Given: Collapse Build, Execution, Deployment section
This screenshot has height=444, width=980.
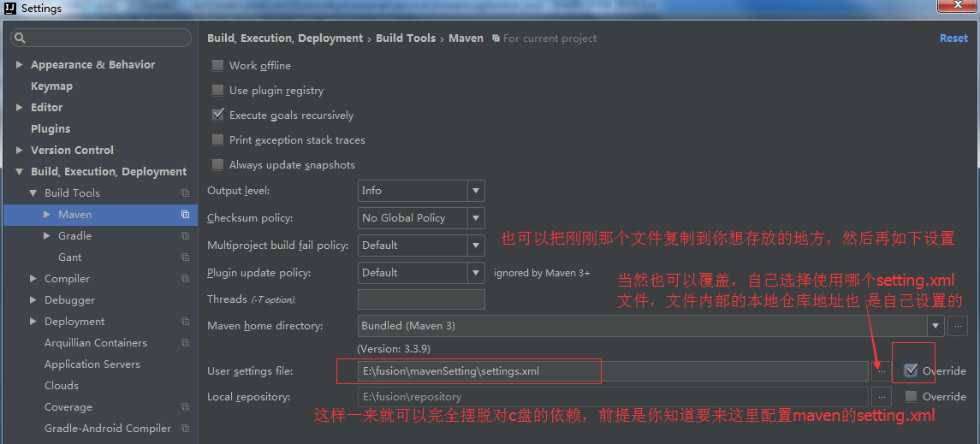Looking at the screenshot, I should pos(19,172).
